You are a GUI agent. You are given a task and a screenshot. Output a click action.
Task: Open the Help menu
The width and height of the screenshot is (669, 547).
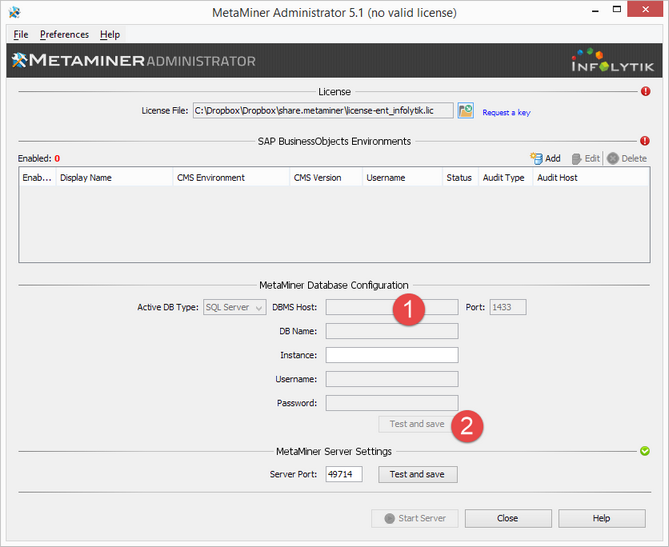click(110, 34)
